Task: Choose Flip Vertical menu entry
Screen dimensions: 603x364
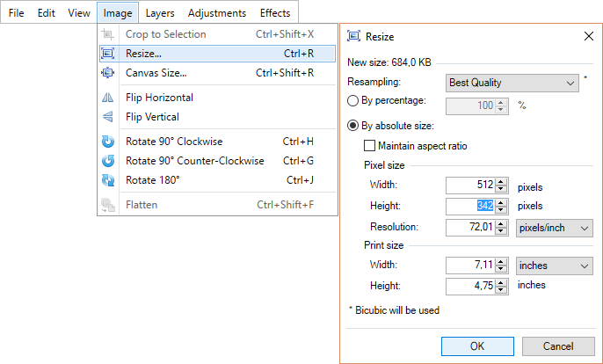Action: [x=218, y=117]
